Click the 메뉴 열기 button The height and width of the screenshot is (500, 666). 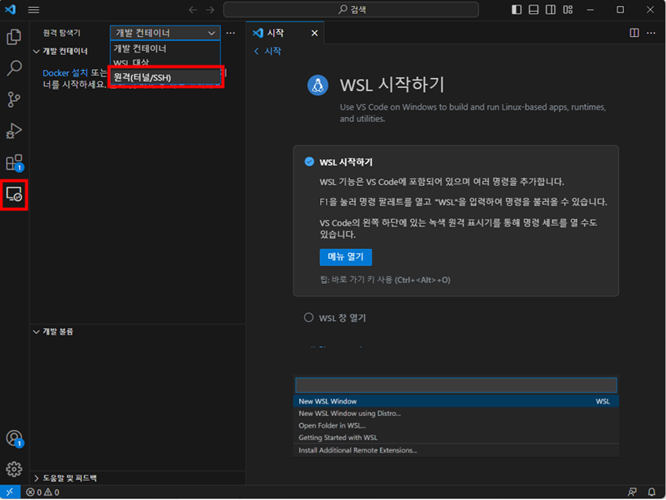[x=345, y=257]
